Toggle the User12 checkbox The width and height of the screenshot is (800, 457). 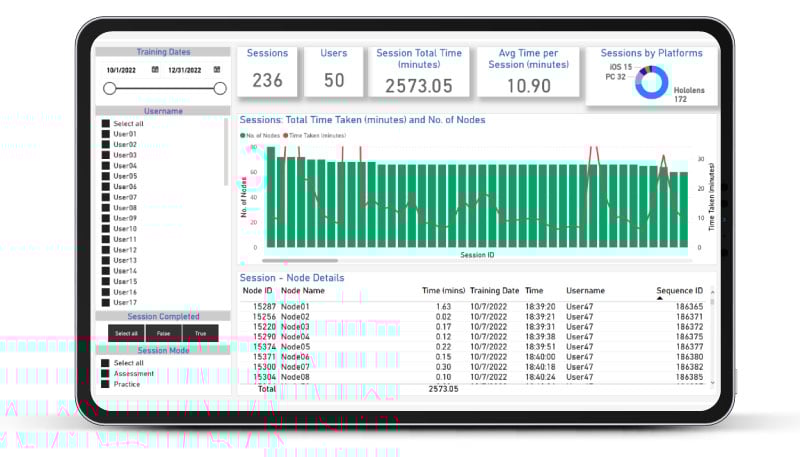pos(106,250)
